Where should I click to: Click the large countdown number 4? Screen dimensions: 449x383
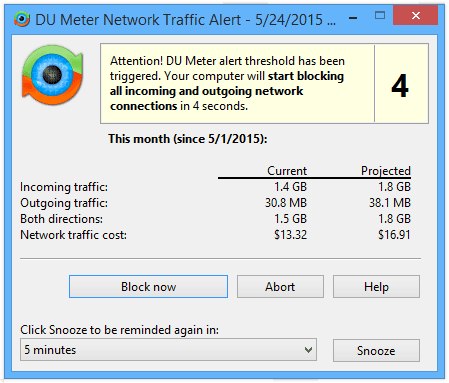400,86
